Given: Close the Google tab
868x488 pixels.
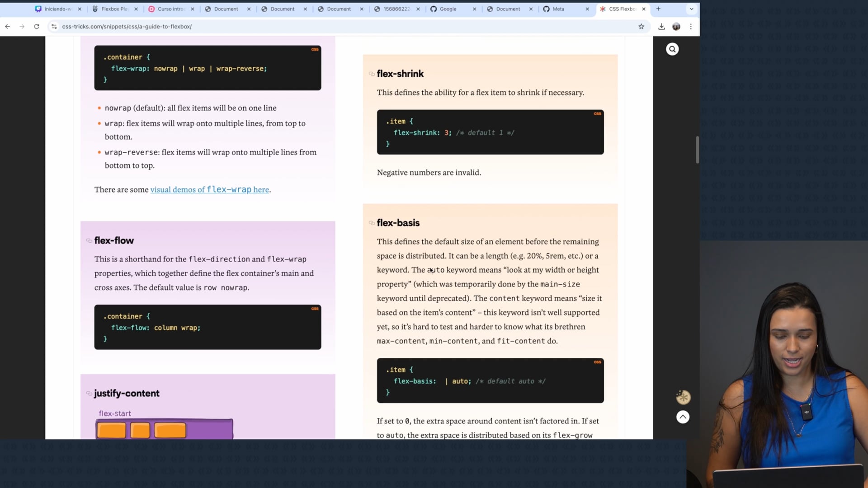Looking at the screenshot, I should click(474, 9).
